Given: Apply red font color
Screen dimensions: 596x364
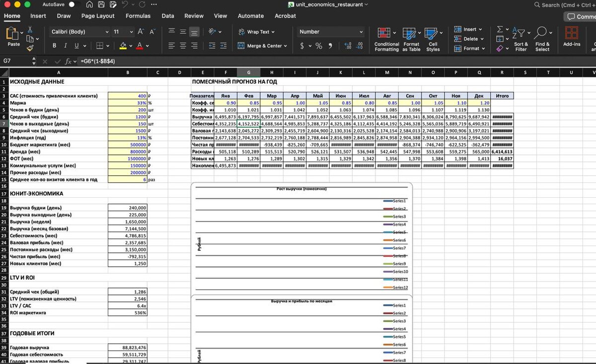Looking at the screenshot, I should pyautogui.click(x=140, y=46).
